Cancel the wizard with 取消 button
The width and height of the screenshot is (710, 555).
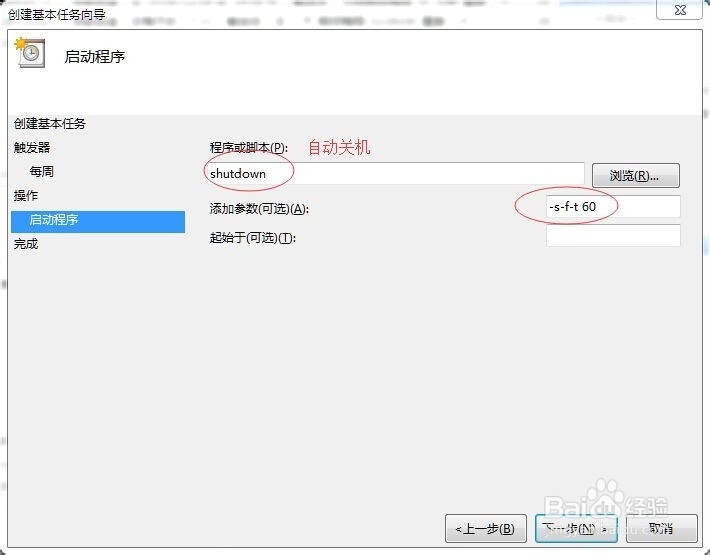662,528
